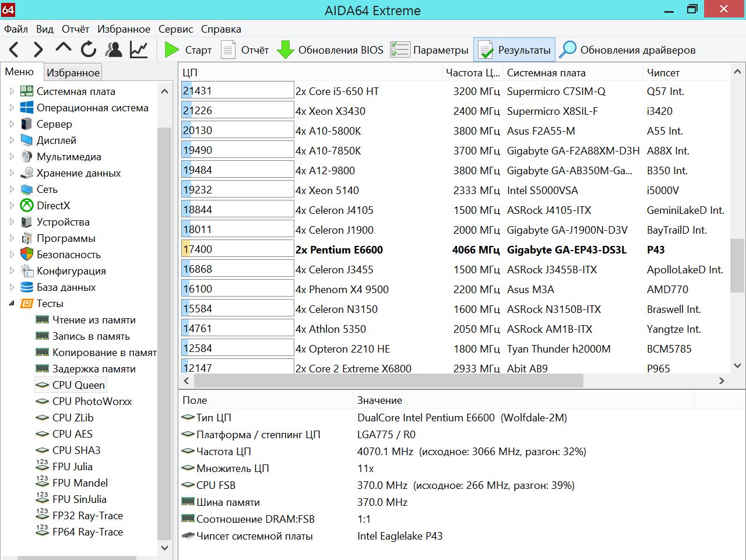Expand Операционная система tree node

(12, 108)
